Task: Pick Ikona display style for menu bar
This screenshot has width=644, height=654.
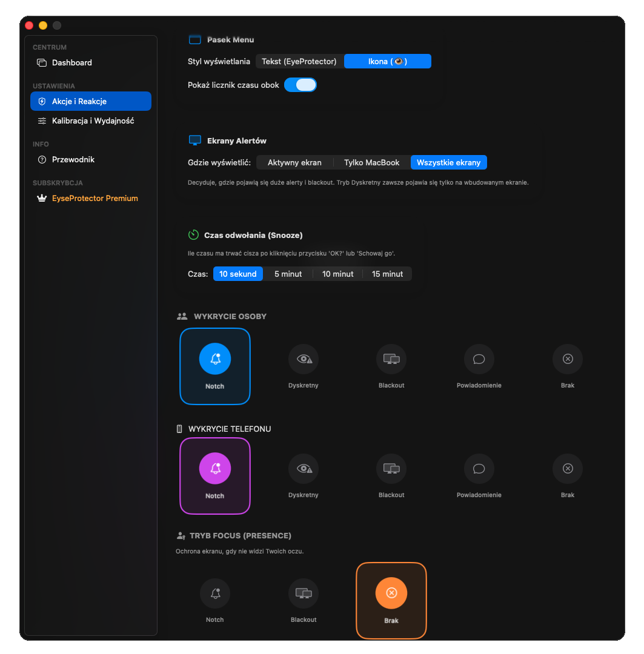Action: 388,61
